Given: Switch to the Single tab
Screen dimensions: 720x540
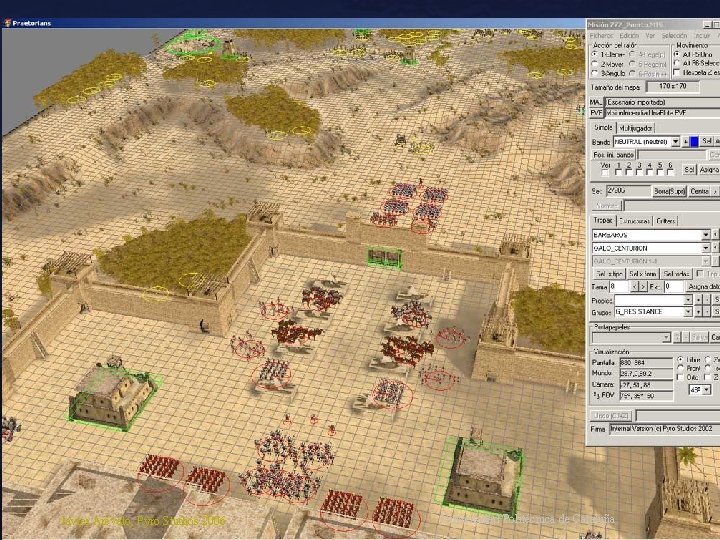Looking at the screenshot, I should tap(603, 128).
